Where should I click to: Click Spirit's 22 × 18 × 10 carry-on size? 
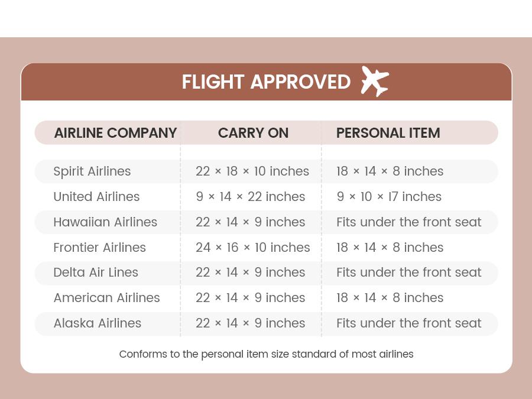(x=252, y=171)
